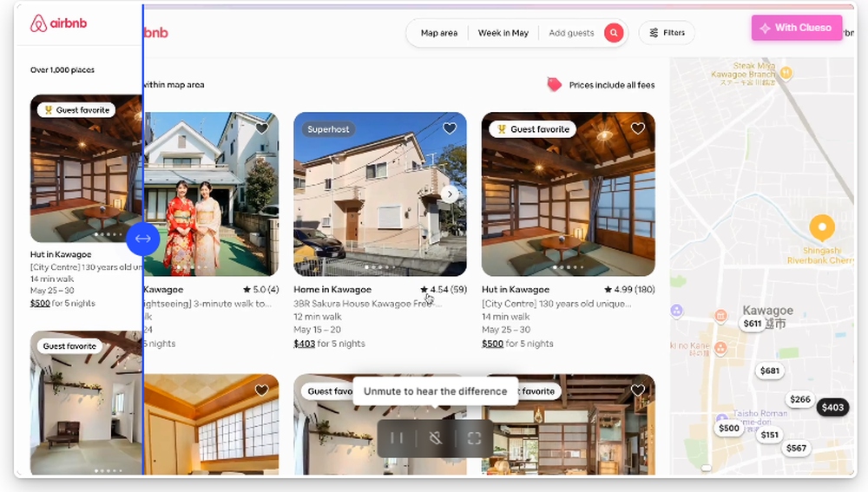Open the Week in May date selector
The height and width of the screenshot is (492, 868).
[x=503, y=33]
